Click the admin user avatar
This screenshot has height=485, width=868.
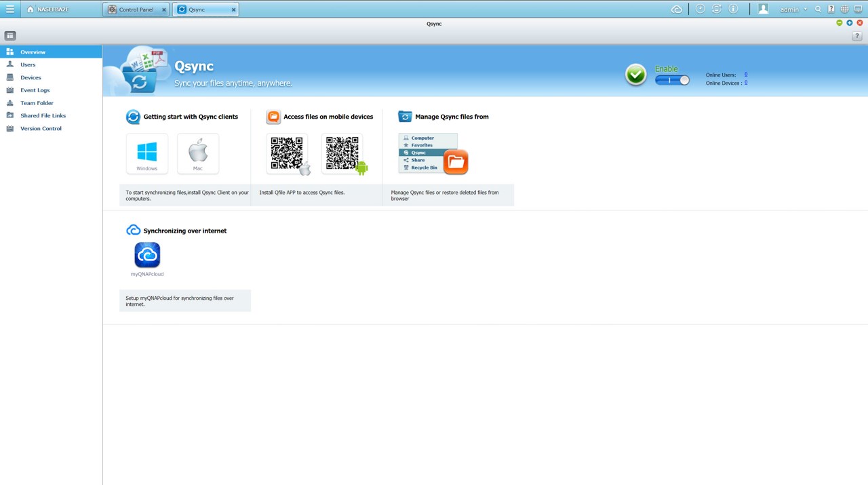tap(764, 9)
